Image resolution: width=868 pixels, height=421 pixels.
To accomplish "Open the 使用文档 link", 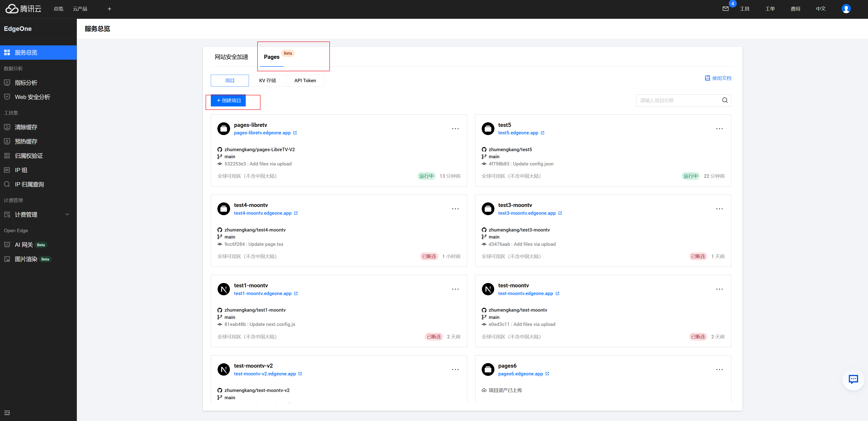I will click(x=718, y=78).
